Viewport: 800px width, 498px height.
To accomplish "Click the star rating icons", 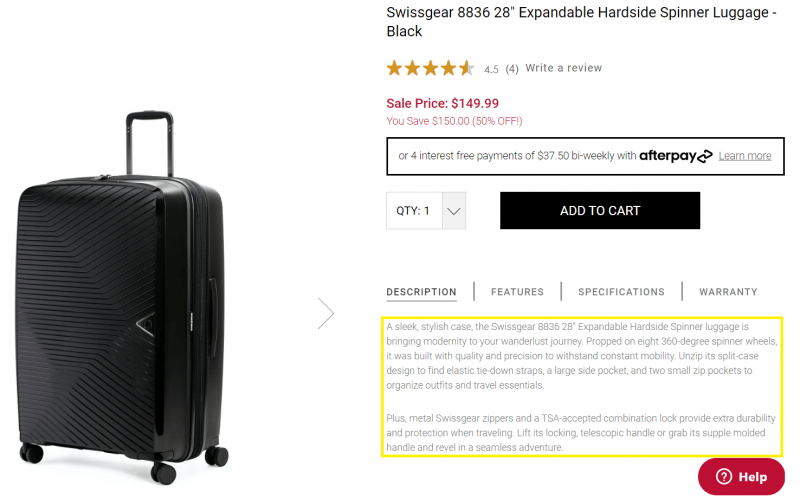I will (430, 68).
